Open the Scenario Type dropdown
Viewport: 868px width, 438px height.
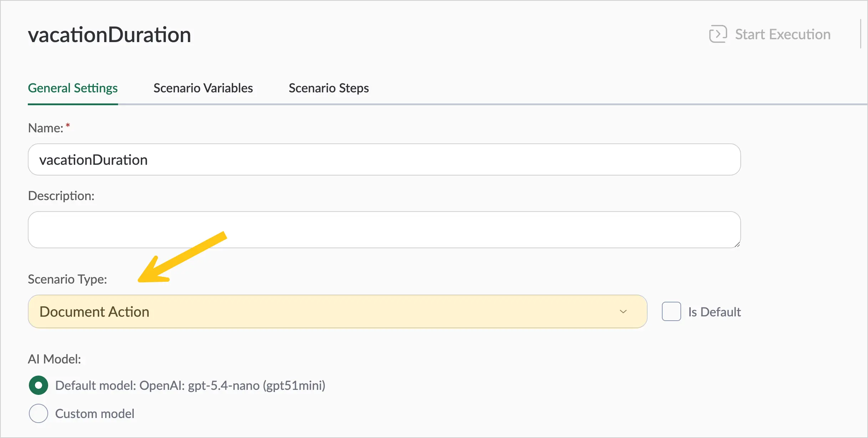point(338,311)
